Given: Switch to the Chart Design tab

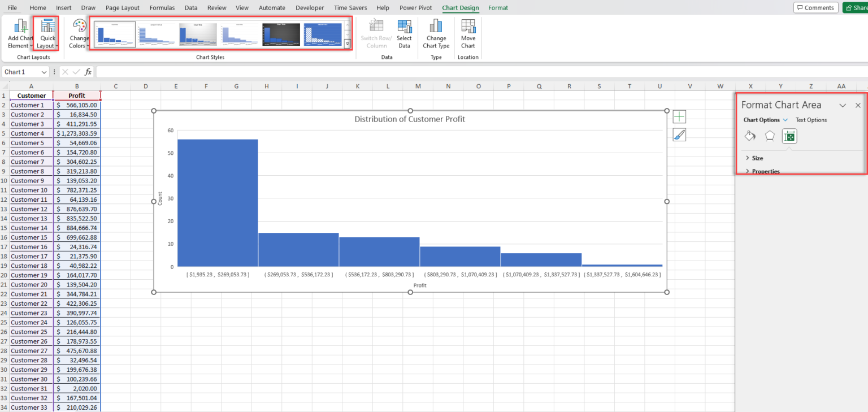Looking at the screenshot, I should [460, 7].
